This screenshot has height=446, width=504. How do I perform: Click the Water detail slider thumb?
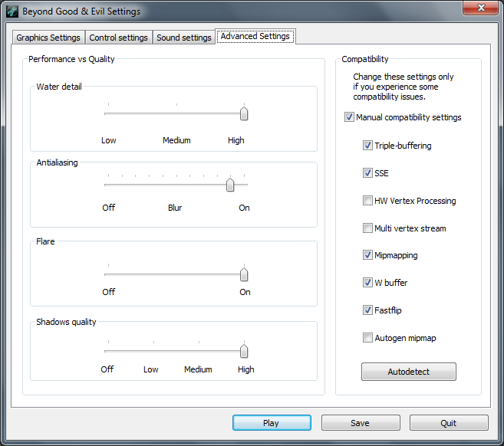click(x=244, y=113)
